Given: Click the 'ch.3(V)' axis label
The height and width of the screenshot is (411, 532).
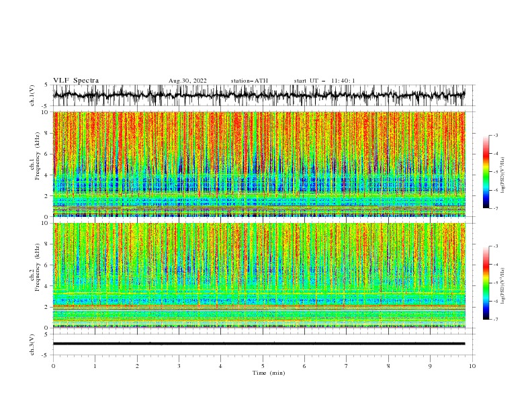Looking at the screenshot, I should 32,345.
